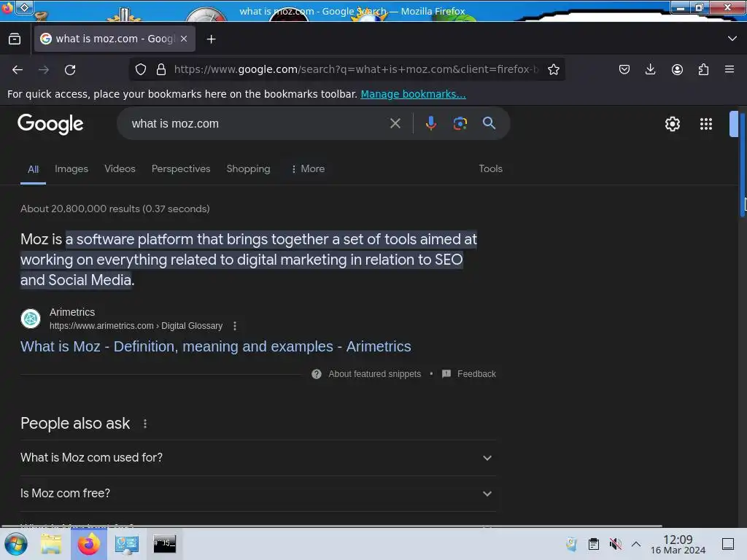Screen dimensions: 747x560
Task: Show site security padlock info
Action: (161, 69)
